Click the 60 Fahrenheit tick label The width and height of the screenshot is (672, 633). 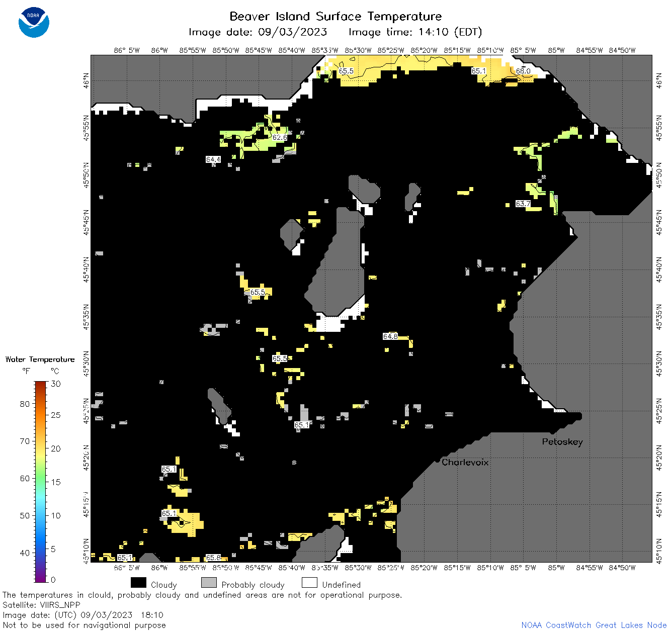pos(25,478)
